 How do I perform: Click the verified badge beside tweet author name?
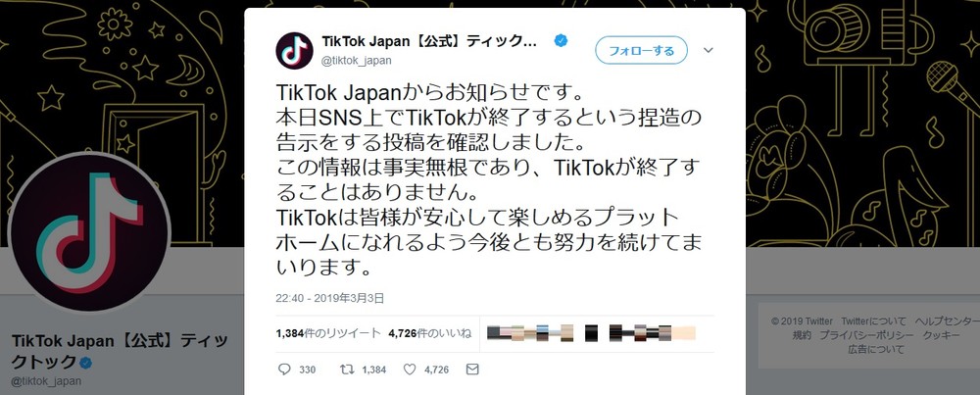coord(561,41)
